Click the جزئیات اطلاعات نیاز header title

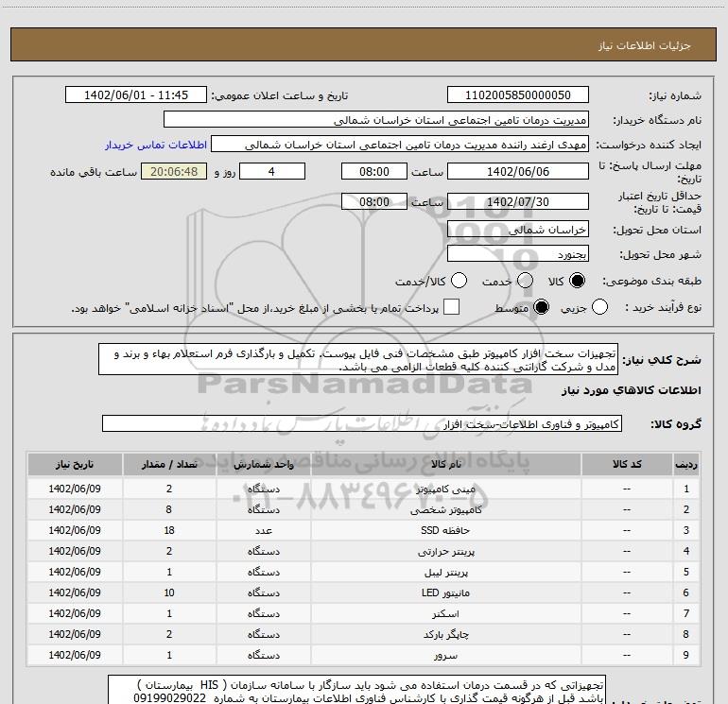click(x=645, y=45)
